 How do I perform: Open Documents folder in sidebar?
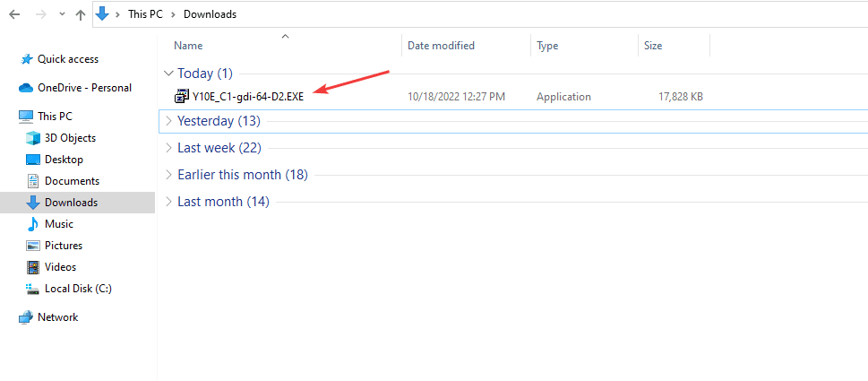tap(71, 181)
